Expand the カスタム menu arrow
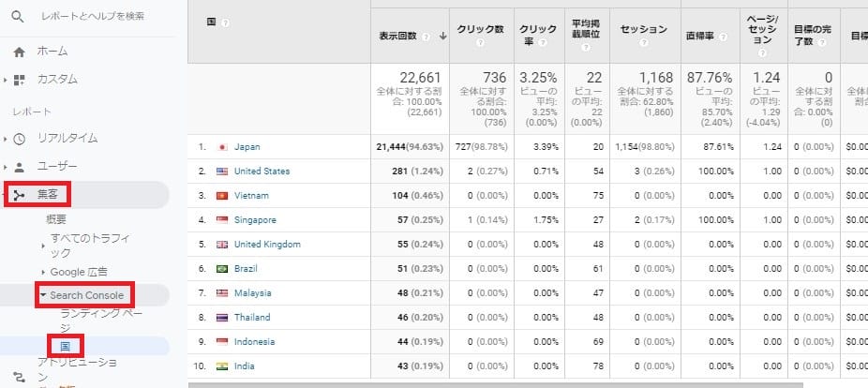The width and height of the screenshot is (868, 388). pos(6,80)
